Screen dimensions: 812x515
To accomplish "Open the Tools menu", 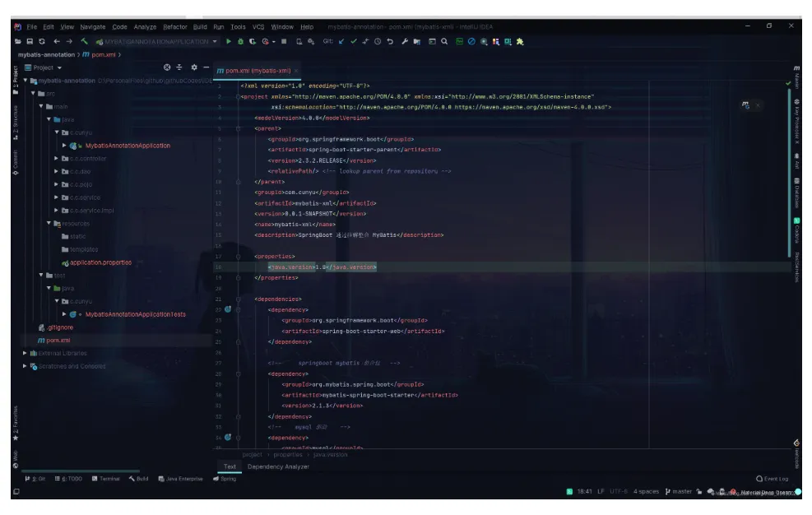I will [239, 27].
